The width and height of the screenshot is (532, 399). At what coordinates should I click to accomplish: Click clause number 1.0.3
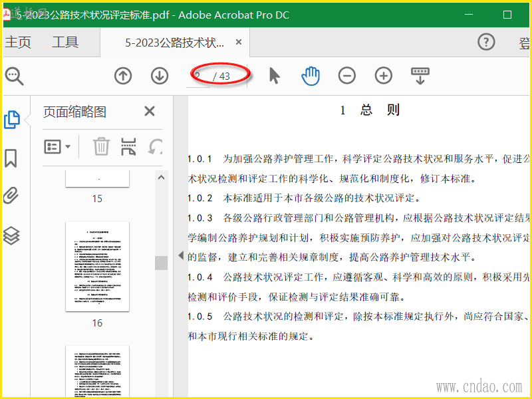[200, 218]
